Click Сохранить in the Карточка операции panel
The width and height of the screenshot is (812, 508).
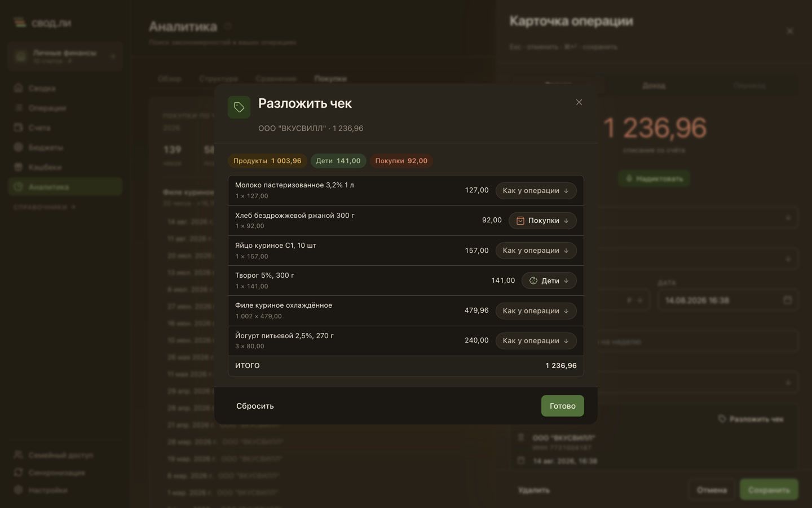[x=769, y=490]
